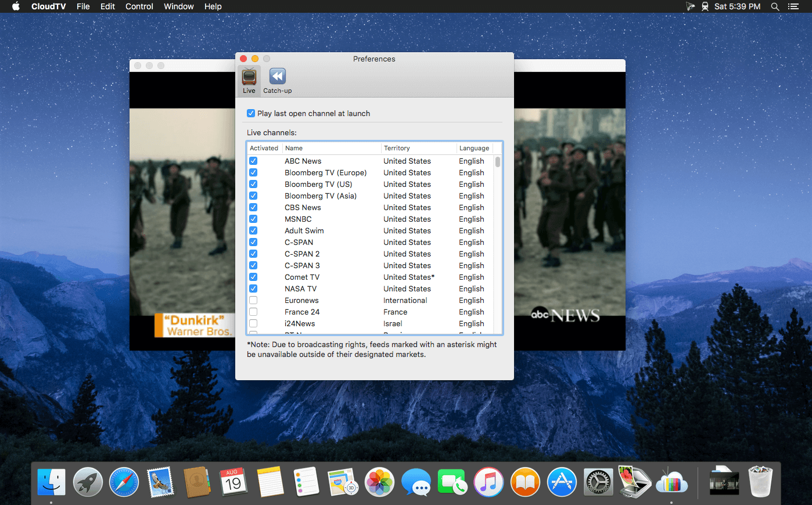The height and width of the screenshot is (505, 812).
Task: Click the United States* territory for Comet TV
Action: (409, 277)
